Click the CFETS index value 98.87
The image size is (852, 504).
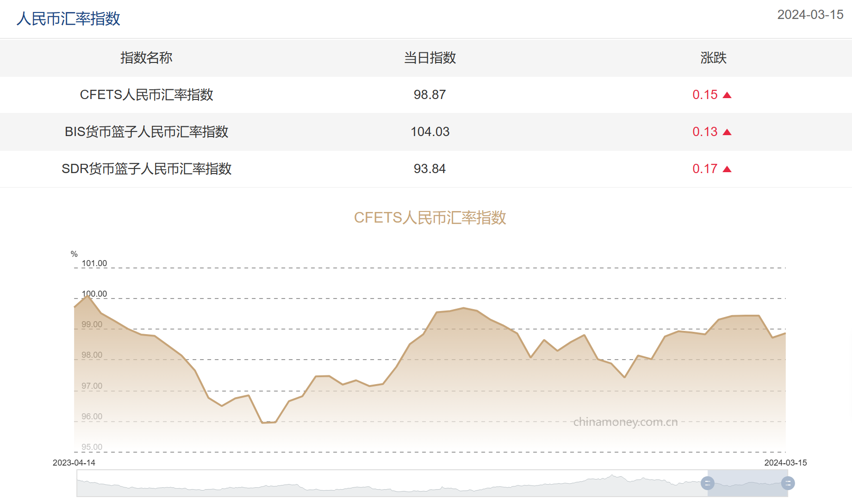point(429,95)
